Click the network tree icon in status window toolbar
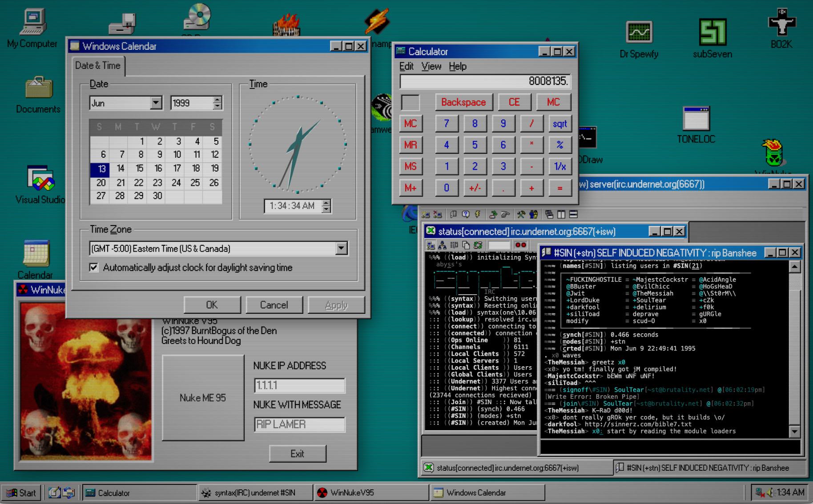Image resolution: width=813 pixels, height=504 pixels. pos(442,245)
